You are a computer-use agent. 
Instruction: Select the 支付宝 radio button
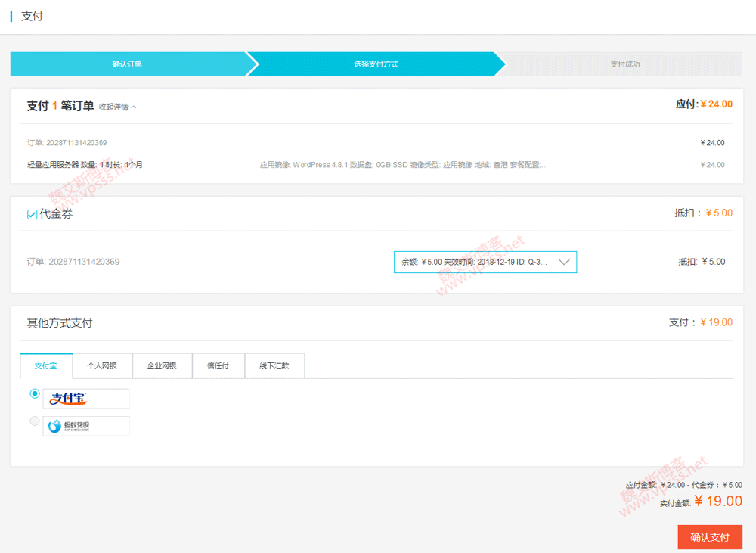point(34,394)
